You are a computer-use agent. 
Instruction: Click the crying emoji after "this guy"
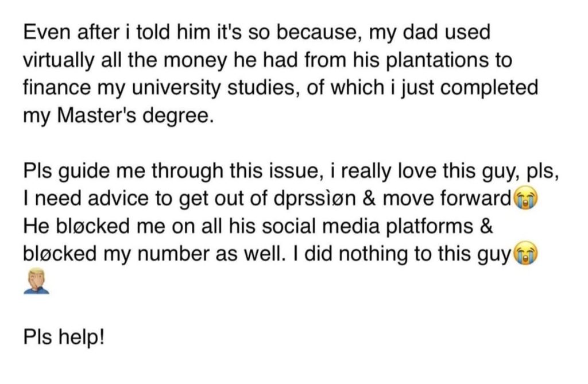tap(526, 254)
